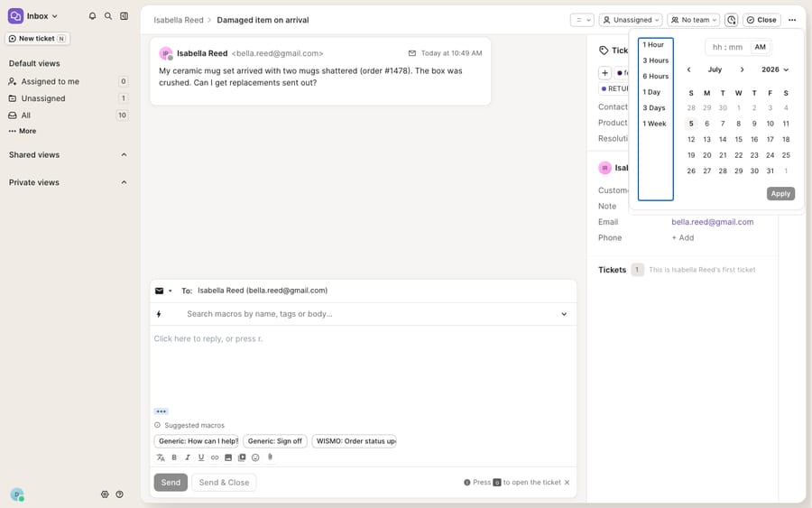
Task: Insert a hyperlink
Action: click(215, 457)
